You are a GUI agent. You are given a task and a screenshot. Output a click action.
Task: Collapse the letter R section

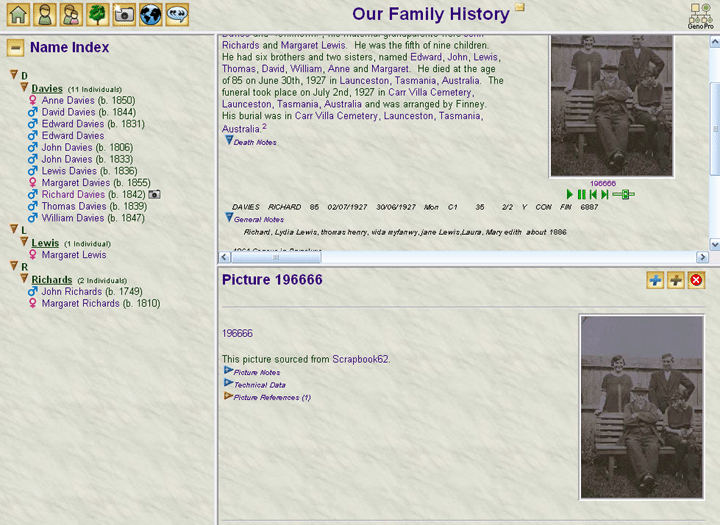13,267
